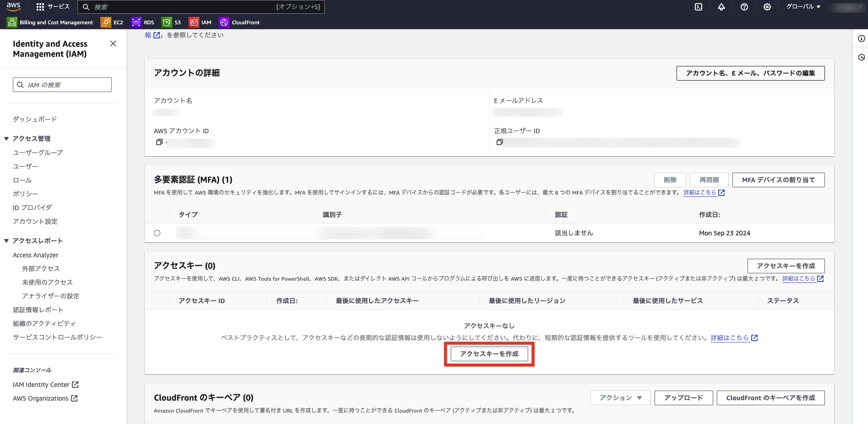Open the info panel icon on right edge
Screen dimensions: 868x424
pos(861,38)
